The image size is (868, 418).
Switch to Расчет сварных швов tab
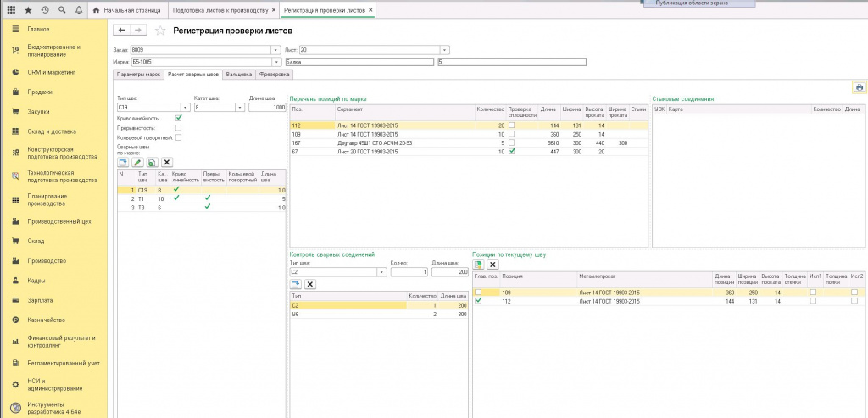193,74
